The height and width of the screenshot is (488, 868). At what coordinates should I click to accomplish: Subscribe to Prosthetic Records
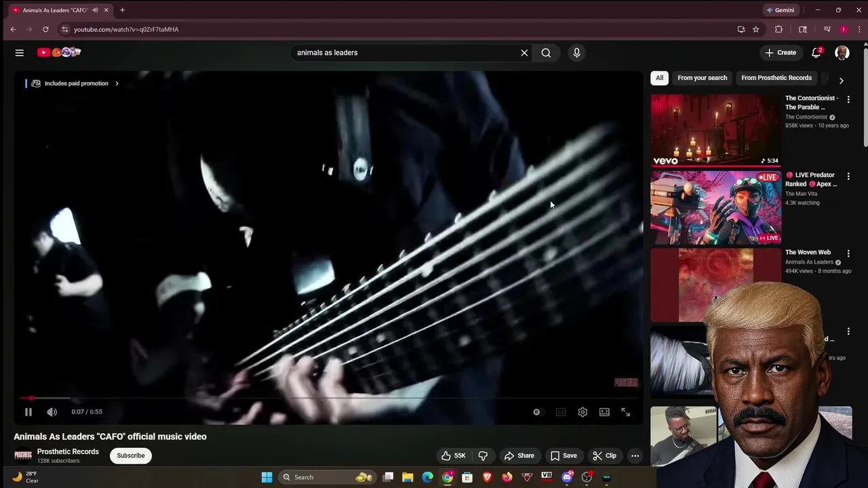pos(131,456)
